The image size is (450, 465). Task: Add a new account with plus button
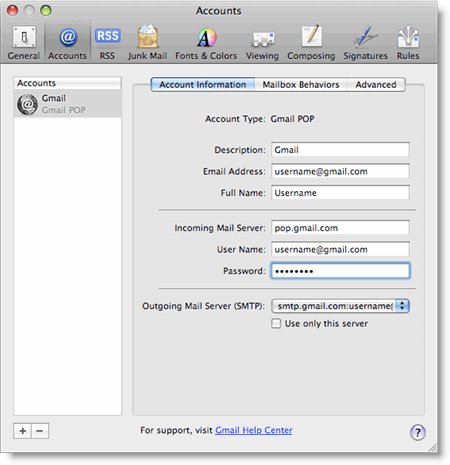coord(23,431)
